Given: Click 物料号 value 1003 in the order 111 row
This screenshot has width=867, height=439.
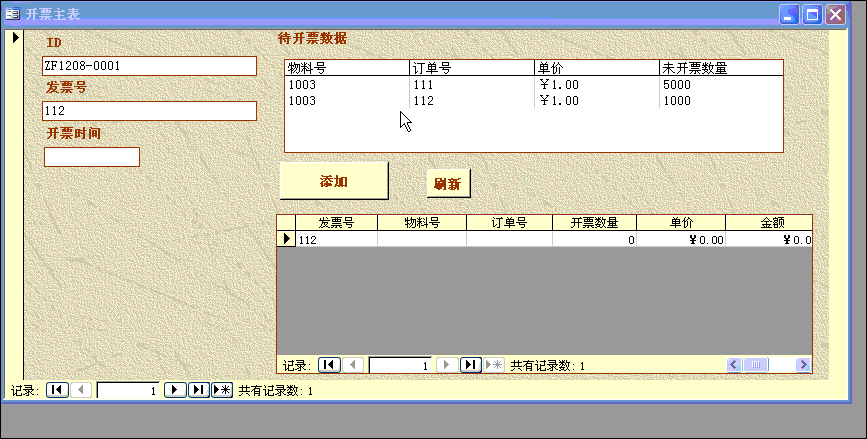Looking at the screenshot, I should click(302, 85).
